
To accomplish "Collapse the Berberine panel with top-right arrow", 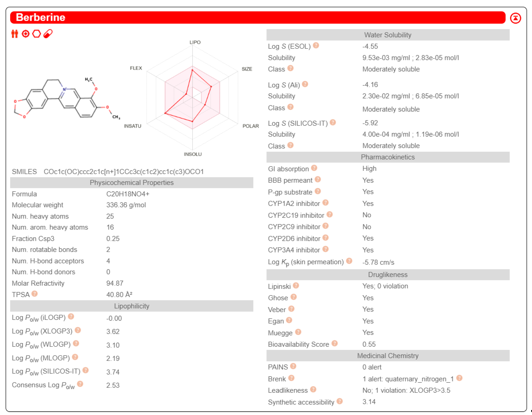I will (515, 18).
